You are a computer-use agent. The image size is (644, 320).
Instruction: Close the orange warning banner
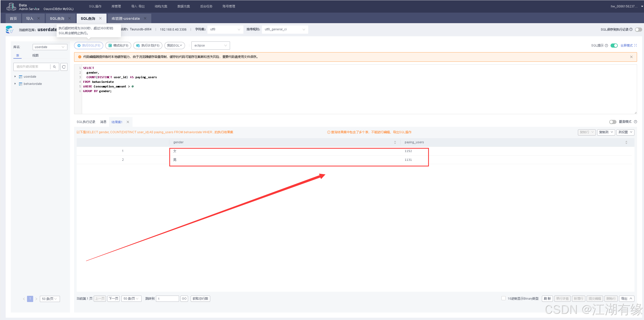pos(631,57)
